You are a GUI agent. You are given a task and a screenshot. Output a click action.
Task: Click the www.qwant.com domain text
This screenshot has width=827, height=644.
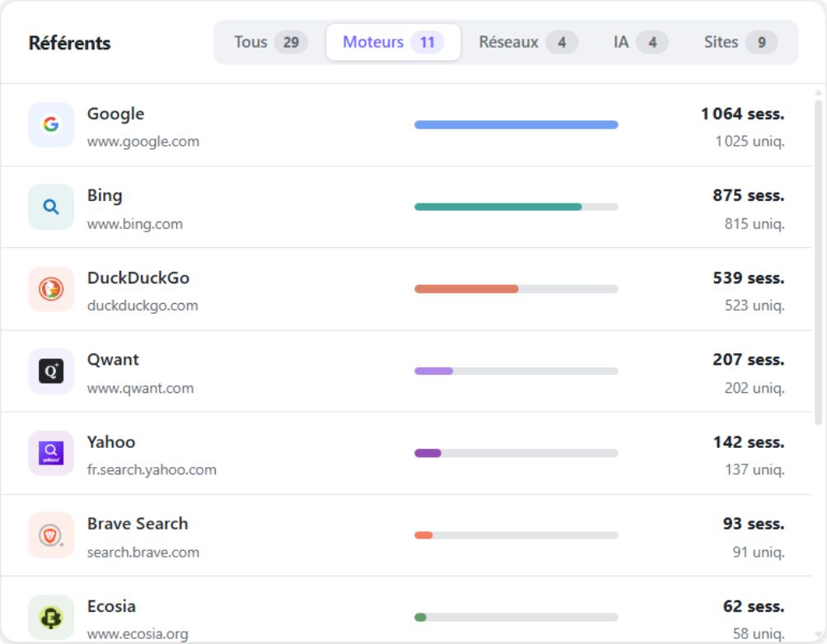140,388
